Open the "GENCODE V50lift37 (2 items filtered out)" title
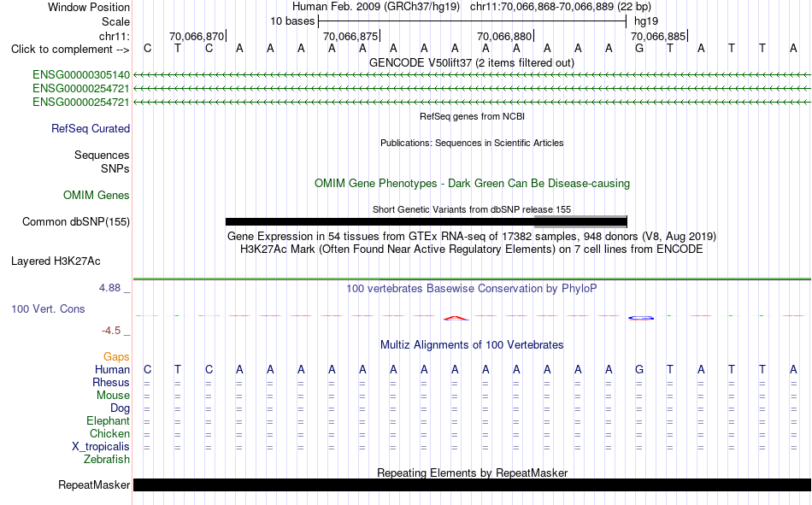This screenshot has height=505, width=812. [471, 62]
